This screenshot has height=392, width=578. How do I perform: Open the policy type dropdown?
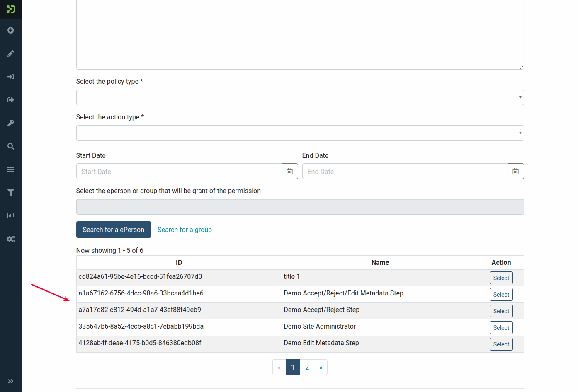point(300,97)
